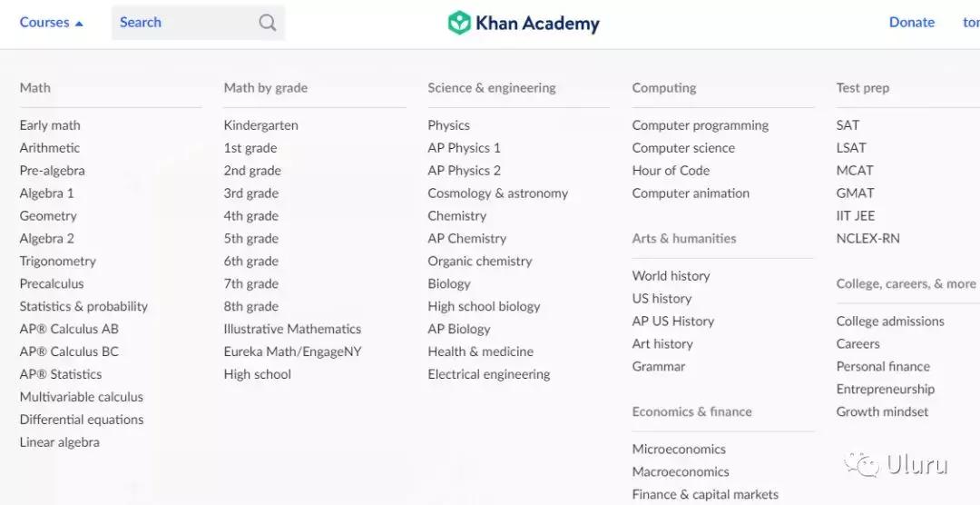Choose Electrical engineering

[488, 375]
